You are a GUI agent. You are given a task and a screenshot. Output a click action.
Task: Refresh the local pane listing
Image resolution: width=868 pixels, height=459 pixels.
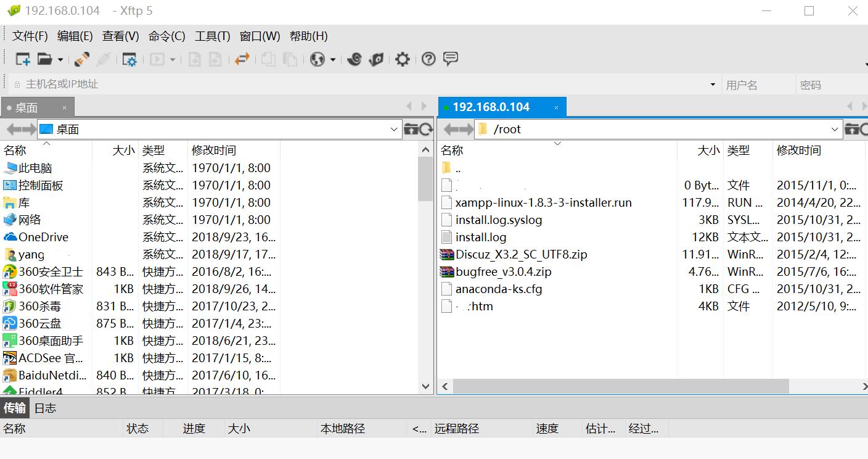[x=426, y=129]
